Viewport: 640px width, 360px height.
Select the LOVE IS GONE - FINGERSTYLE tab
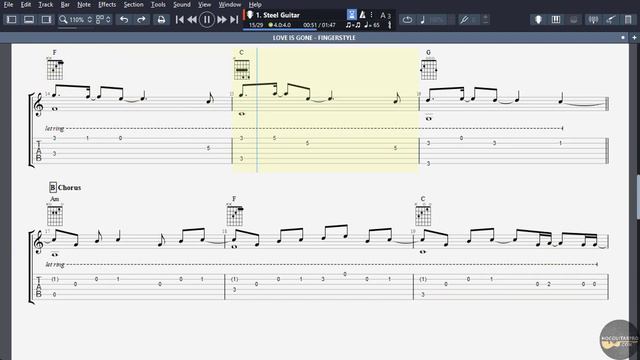314,38
